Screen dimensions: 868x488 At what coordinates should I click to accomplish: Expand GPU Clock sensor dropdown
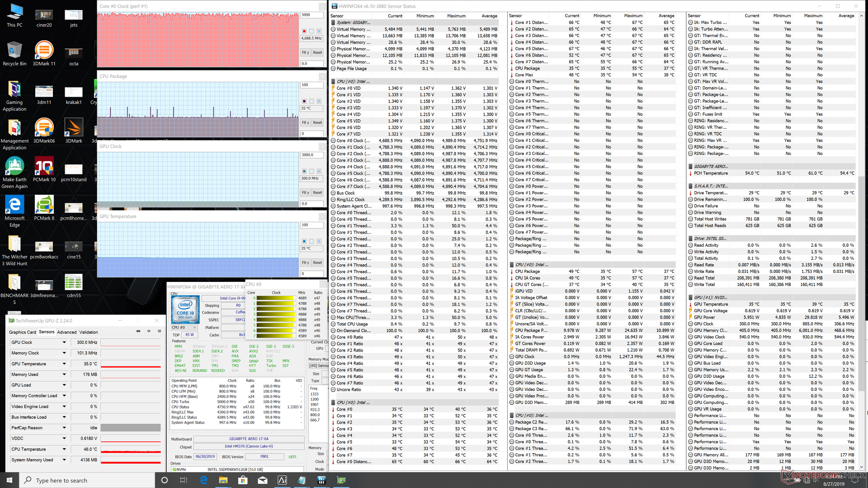[64, 343]
